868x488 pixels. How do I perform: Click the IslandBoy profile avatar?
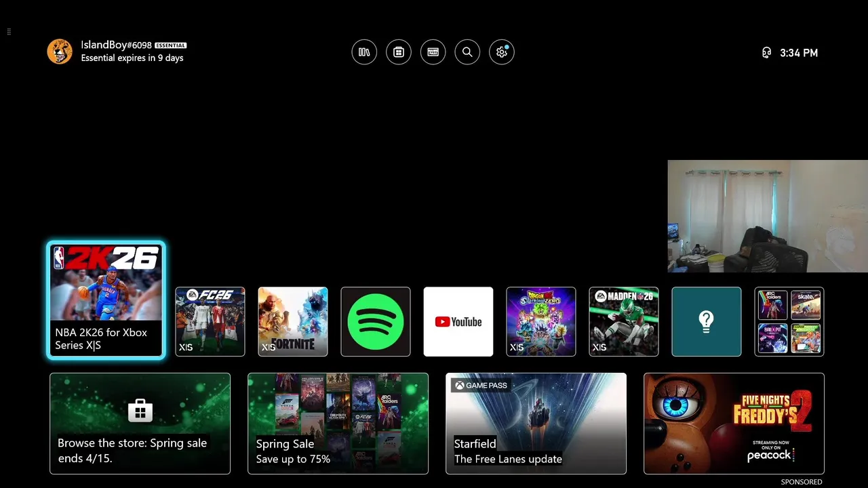pyautogui.click(x=60, y=52)
